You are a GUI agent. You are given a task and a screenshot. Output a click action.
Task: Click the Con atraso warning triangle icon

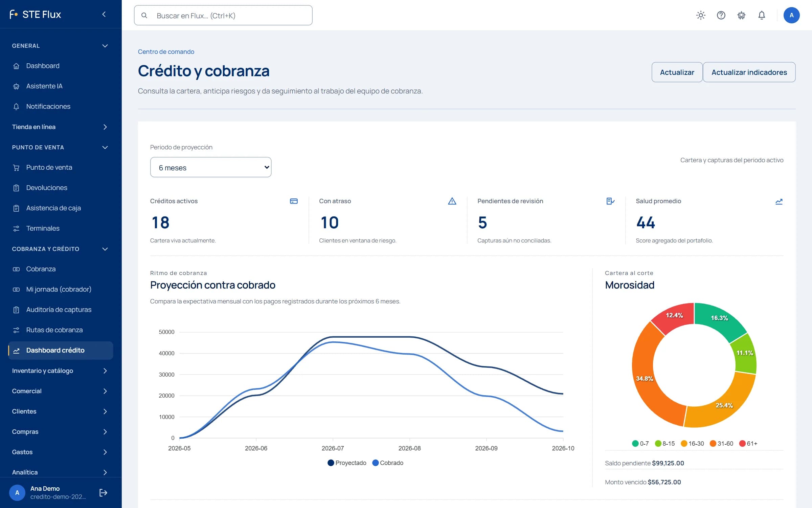452,201
